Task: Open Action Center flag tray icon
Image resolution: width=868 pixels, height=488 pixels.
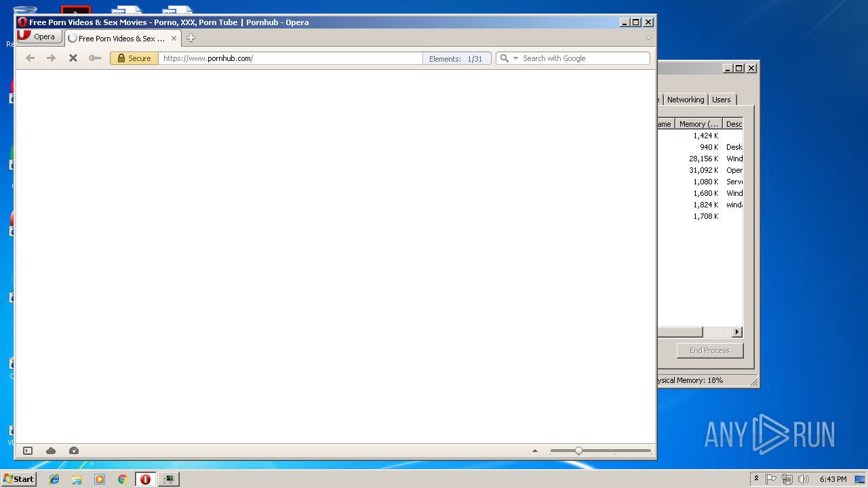Action: pyautogui.click(x=771, y=479)
